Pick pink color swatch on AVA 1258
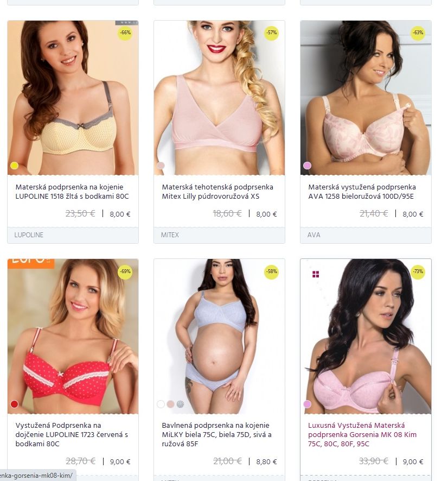This screenshot has width=448, height=481. [308, 166]
